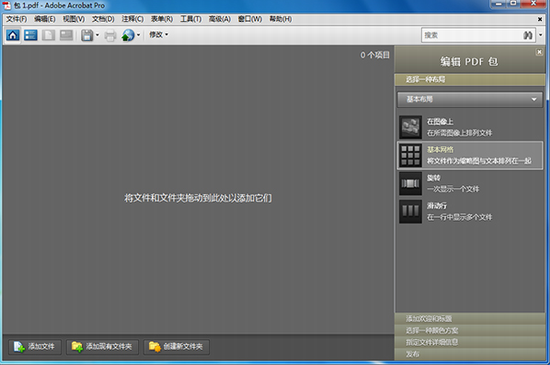Close the 编辑 PDF 包 panel
Image resolution: width=550 pixels, height=365 pixels.
(539, 52)
